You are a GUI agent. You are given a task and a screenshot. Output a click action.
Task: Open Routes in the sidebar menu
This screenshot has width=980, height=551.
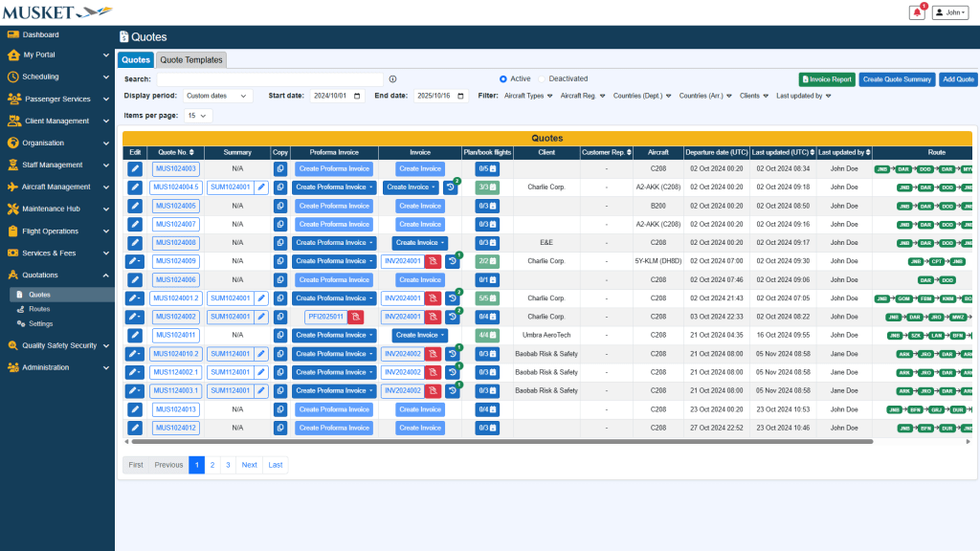[x=39, y=309]
